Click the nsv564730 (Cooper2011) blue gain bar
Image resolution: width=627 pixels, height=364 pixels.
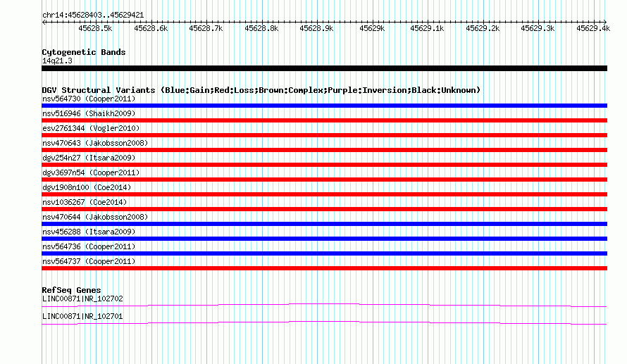click(x=324, y=106)
